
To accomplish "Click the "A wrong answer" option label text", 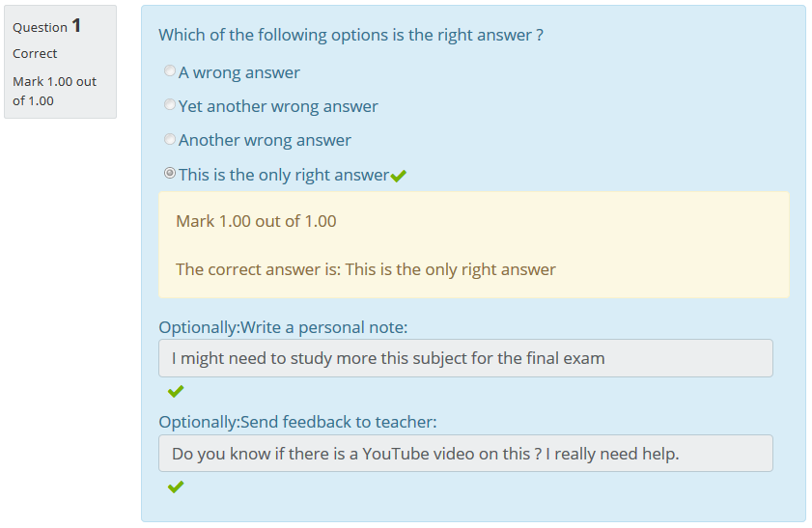I will [239, 72].
